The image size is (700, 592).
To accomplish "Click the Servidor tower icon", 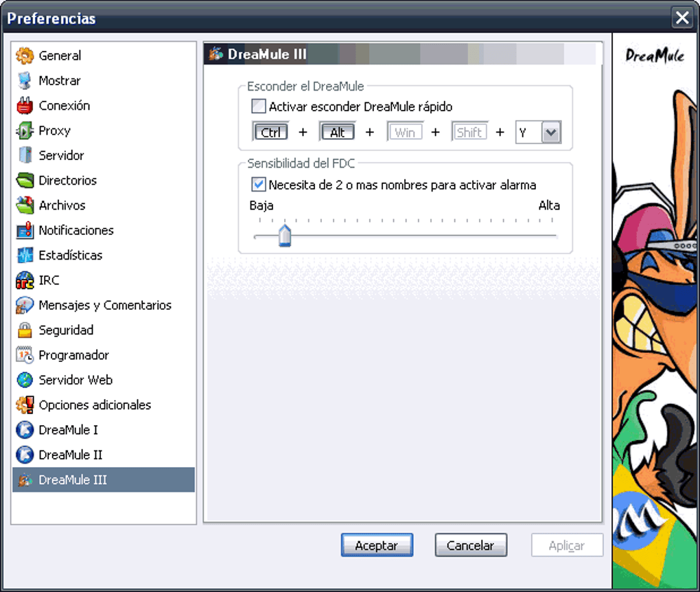I will click(x=25, y=155).
